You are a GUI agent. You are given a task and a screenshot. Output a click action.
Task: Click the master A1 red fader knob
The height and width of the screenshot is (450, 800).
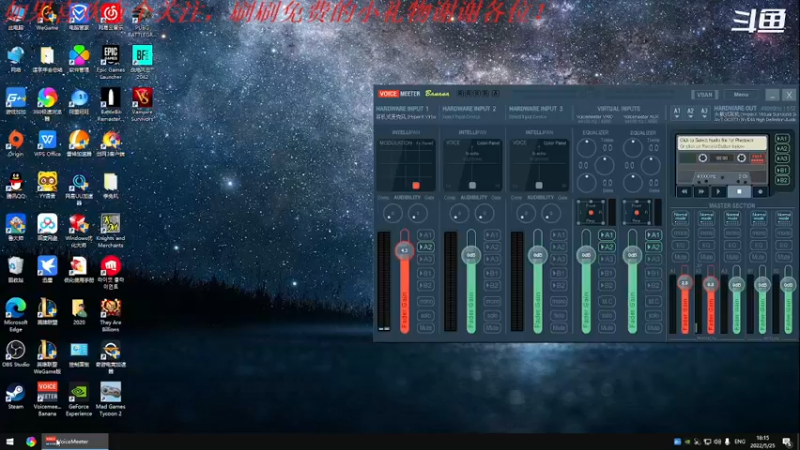click(685, 283)
